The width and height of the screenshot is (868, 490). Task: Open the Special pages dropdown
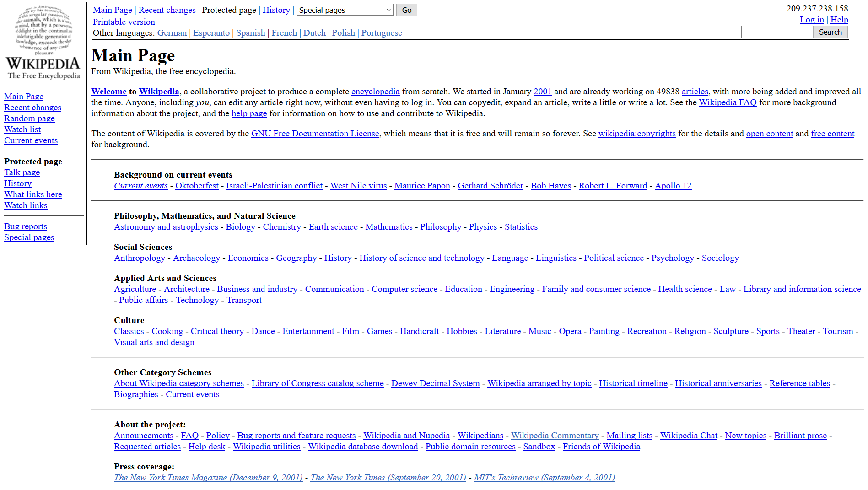pos(345,10)
